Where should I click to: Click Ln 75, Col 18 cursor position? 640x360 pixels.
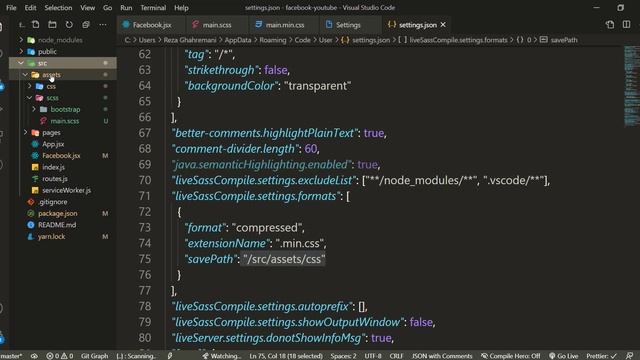pyautogui.click(x=286, y=356)
